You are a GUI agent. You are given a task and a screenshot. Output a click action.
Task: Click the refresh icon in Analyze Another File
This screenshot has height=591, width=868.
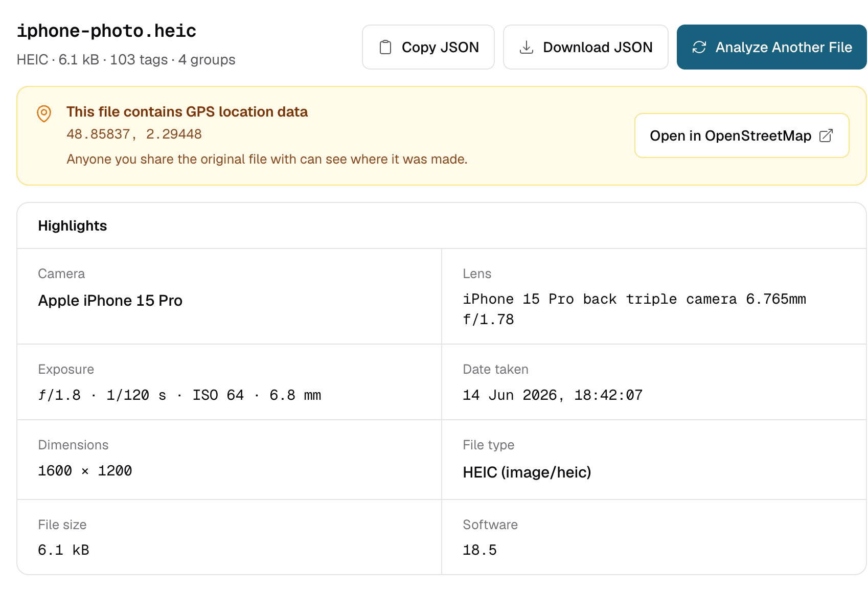[x=699, y=48]
